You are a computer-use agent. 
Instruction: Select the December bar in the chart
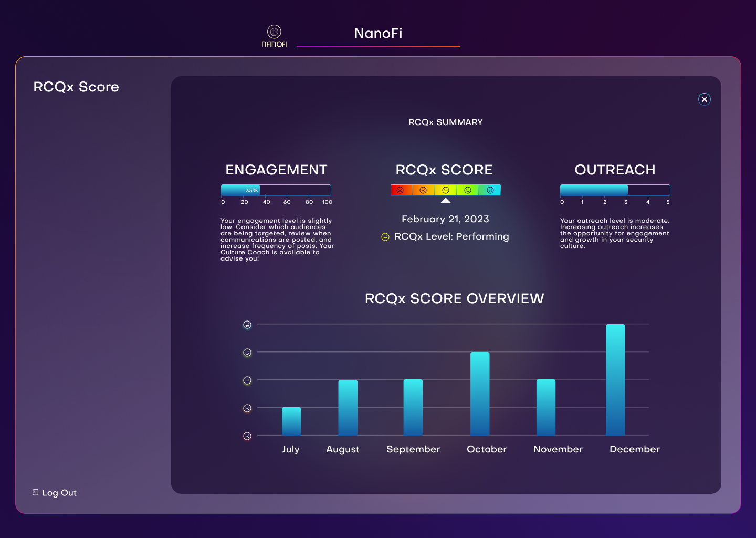click(x=615, y=380)
